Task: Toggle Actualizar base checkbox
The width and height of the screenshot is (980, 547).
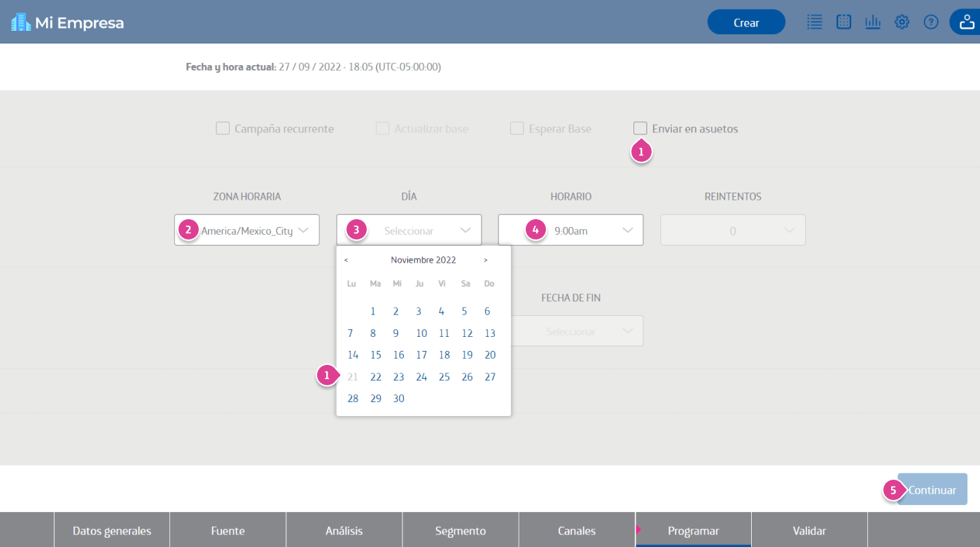Action: (382, 128)
